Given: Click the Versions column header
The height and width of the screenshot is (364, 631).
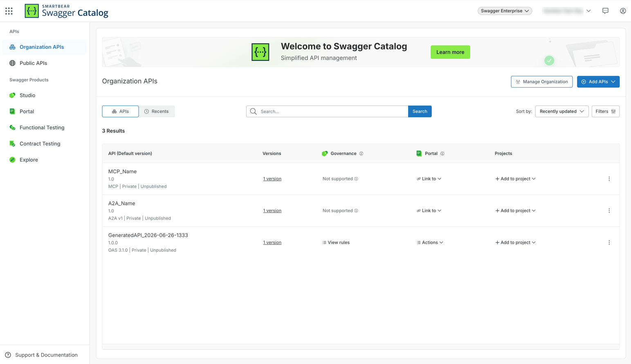Looking at the screenshot, I should click(272, 154).
